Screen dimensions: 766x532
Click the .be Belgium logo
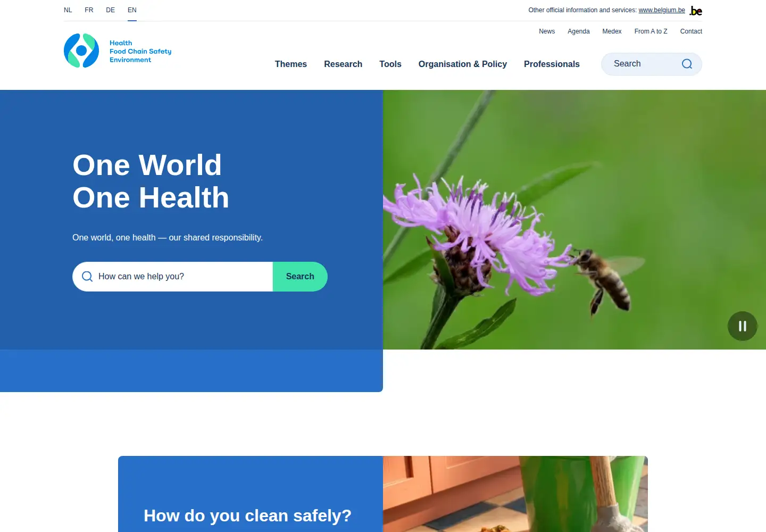(x=696, y=11)
